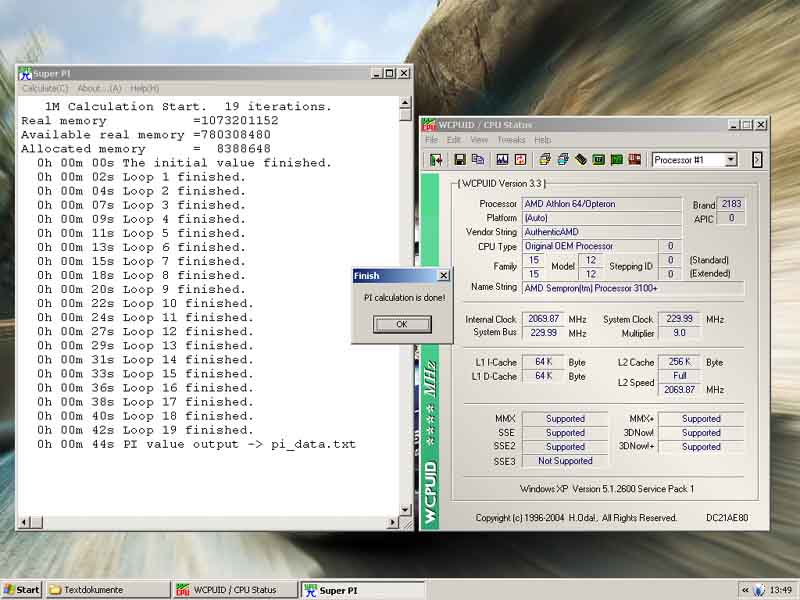Click the yellow stacked cards icon in WCPUID
This screenshot has height=600, width=800.
point(544,160)
